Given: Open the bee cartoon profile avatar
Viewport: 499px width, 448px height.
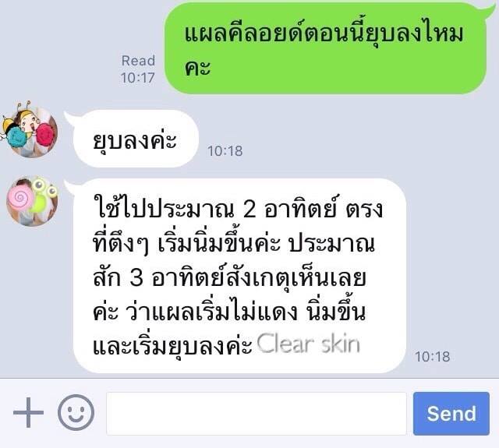Looking at the screenshot, I should click(31, 131).
